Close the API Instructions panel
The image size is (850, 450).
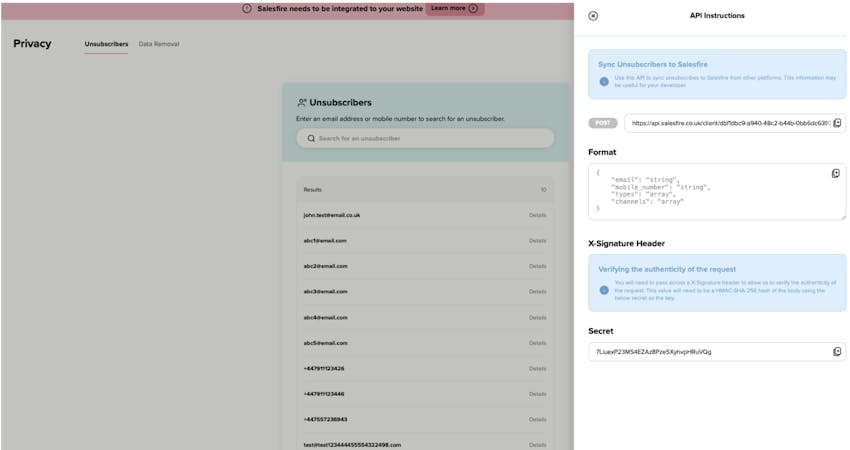(x=593, y=16)
